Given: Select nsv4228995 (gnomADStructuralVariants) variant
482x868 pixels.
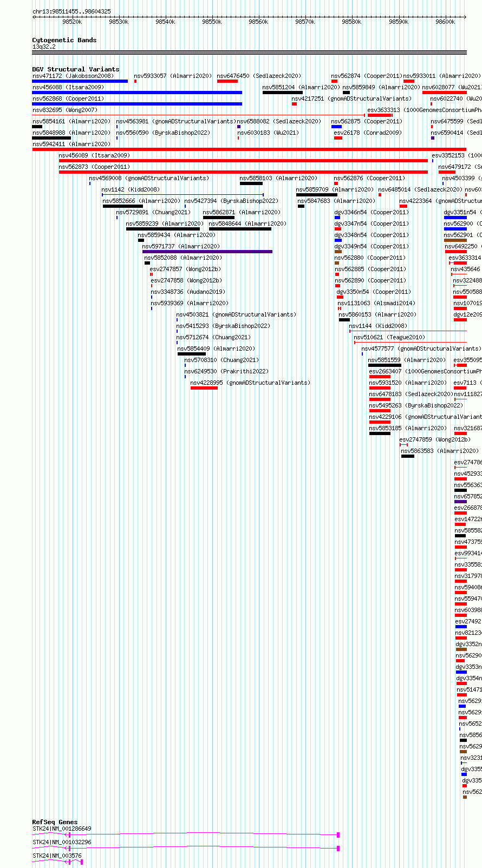Looking at the screenshot, I should pos(250,383).
